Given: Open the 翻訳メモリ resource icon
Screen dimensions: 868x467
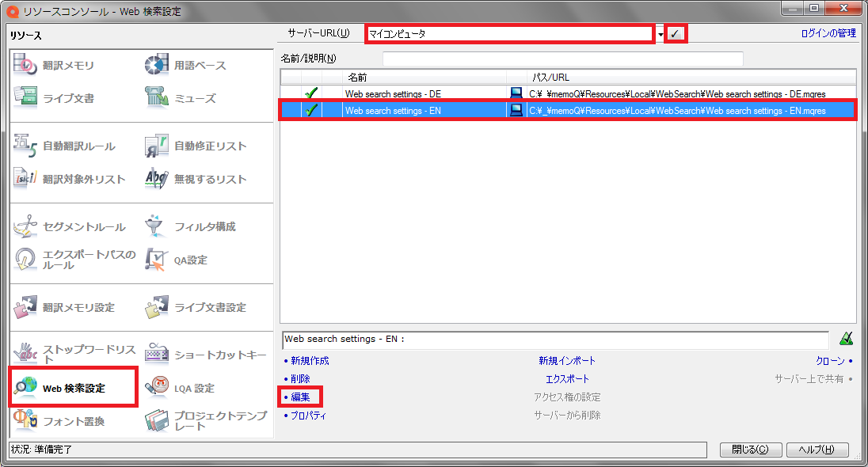Looking at the screenshot, I should 26,65.
